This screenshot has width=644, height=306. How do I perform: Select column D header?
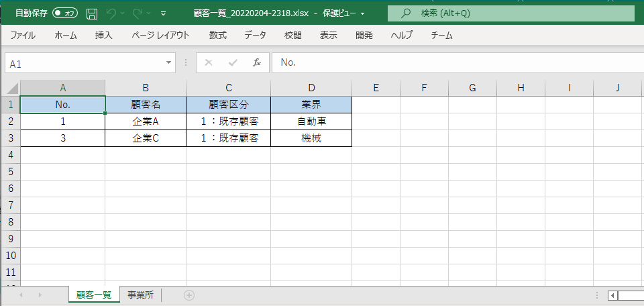pyautogui.click(x=311, y=87)
